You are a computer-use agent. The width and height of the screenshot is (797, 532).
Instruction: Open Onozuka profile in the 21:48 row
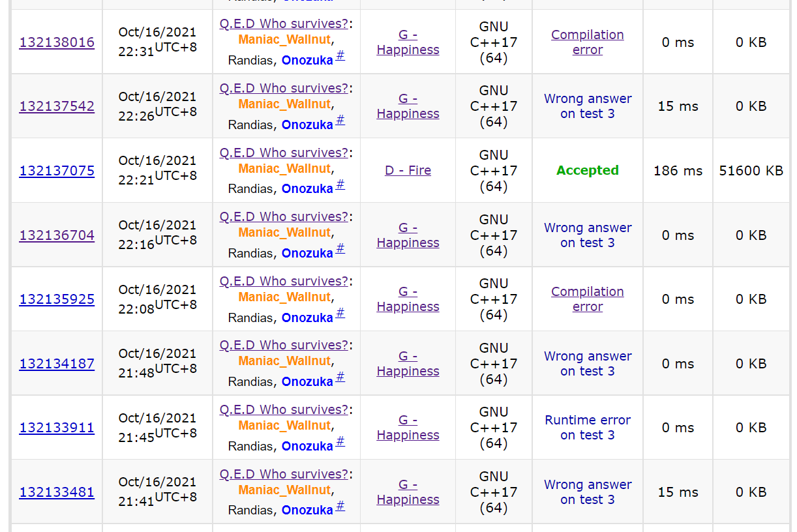(x=307, y=382)
